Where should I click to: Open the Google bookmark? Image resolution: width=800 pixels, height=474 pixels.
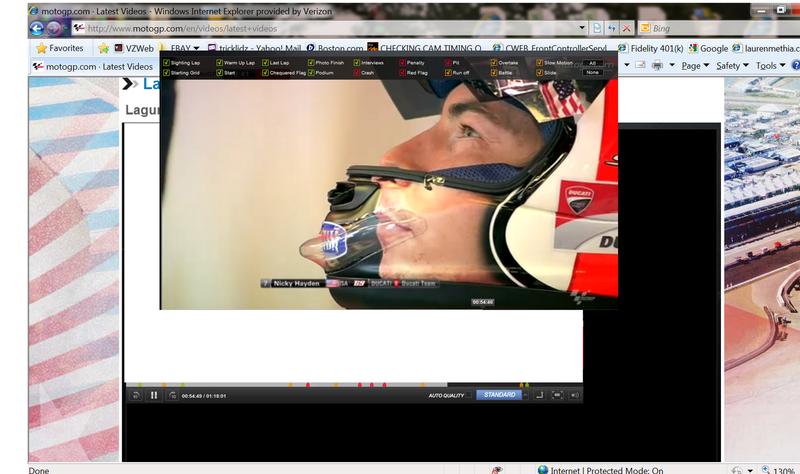pyautogui.click(x=708, y=48)
